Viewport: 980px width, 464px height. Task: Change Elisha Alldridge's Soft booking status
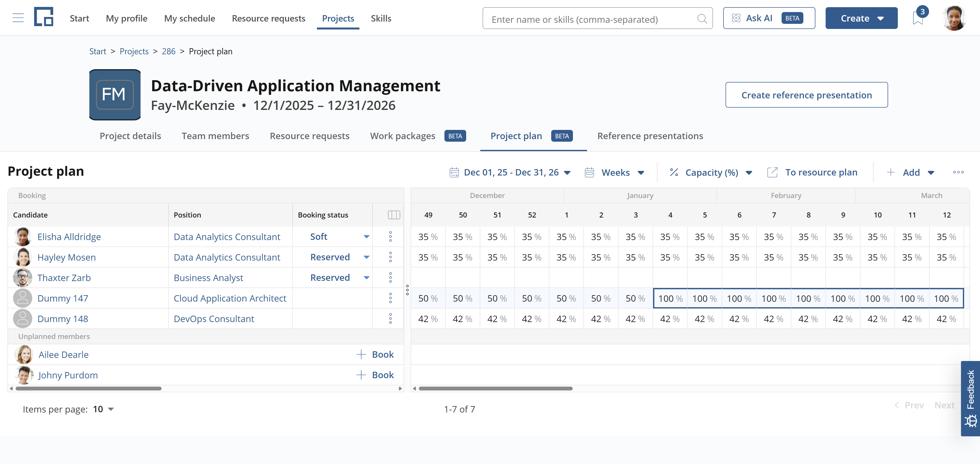coord(339,237)
